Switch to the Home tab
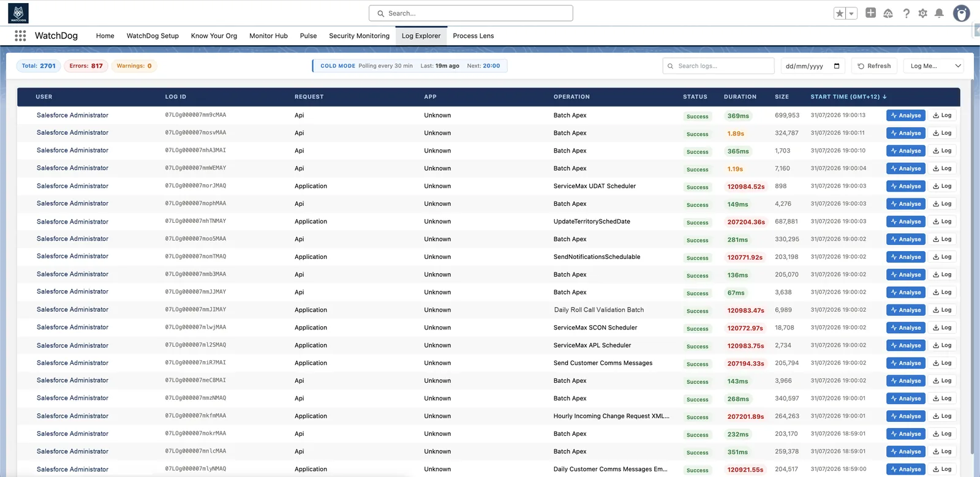980x477 pixels. [105, 36]
